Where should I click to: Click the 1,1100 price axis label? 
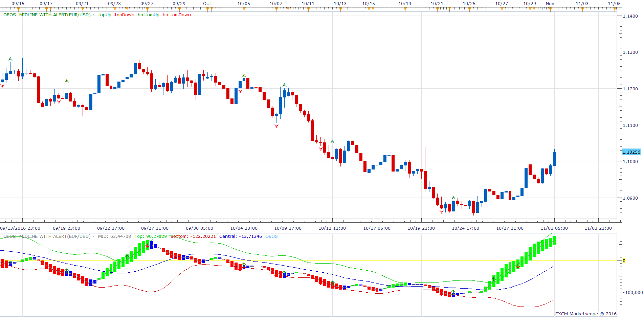pos(630,125)
